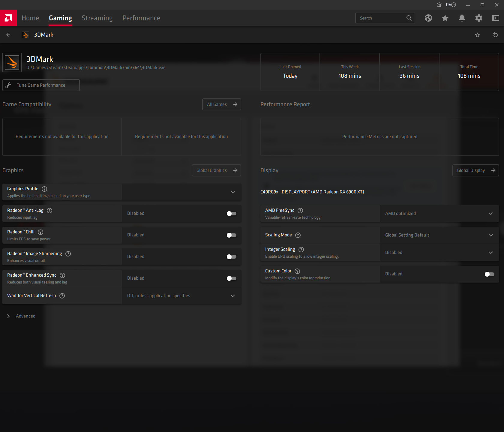Screen dimensions: 504x432
Task: Open help for AMD FreeSync
Action: point(300,211)
